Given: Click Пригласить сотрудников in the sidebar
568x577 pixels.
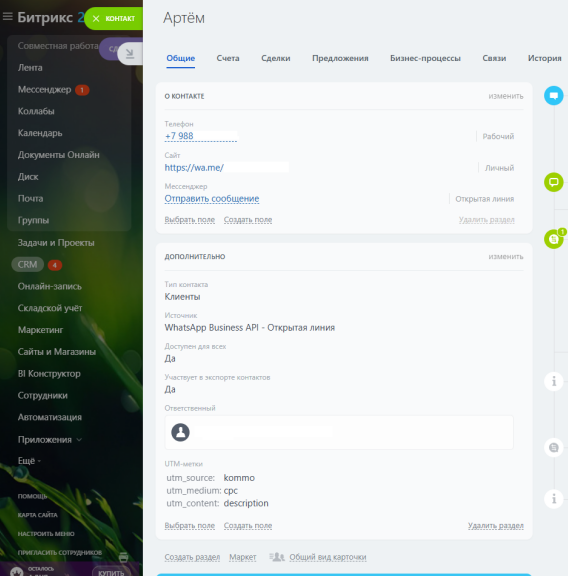Looking at the screenshot, I should [60, 552].
